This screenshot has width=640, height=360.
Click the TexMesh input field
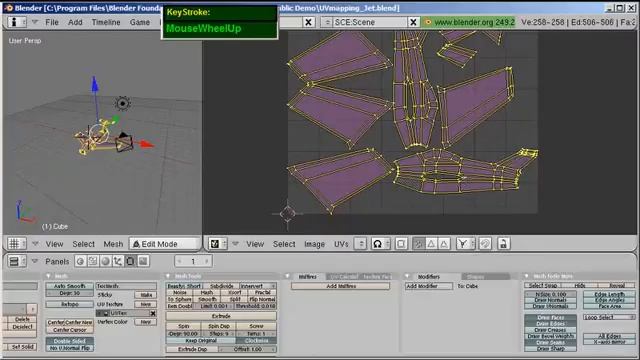126,286
